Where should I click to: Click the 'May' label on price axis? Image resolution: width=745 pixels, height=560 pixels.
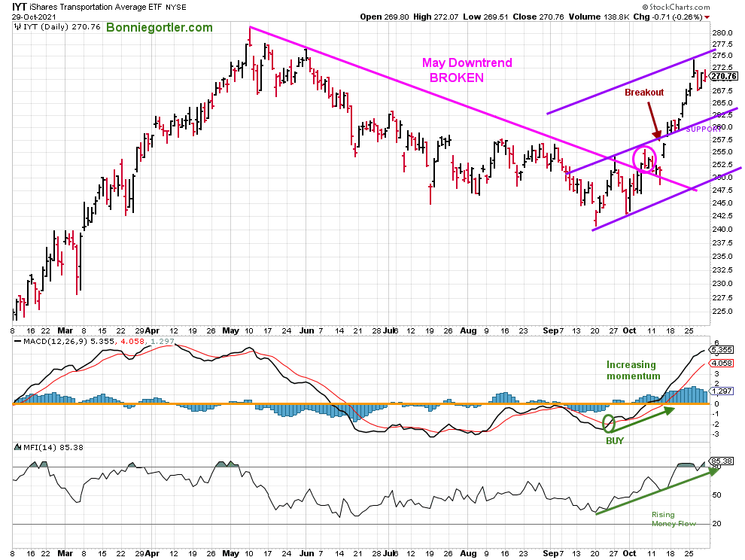(x=230, y=330)
